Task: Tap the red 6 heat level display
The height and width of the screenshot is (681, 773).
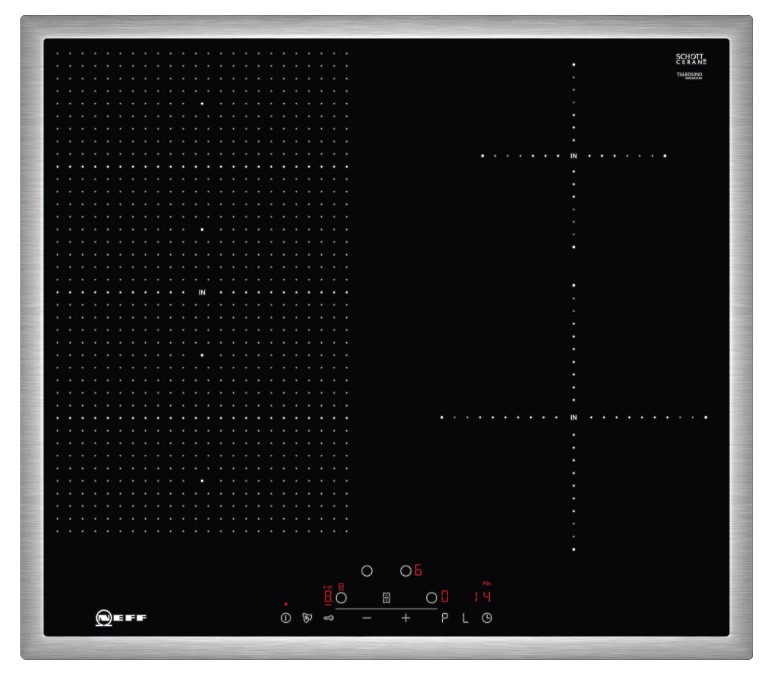Action: 418,571
